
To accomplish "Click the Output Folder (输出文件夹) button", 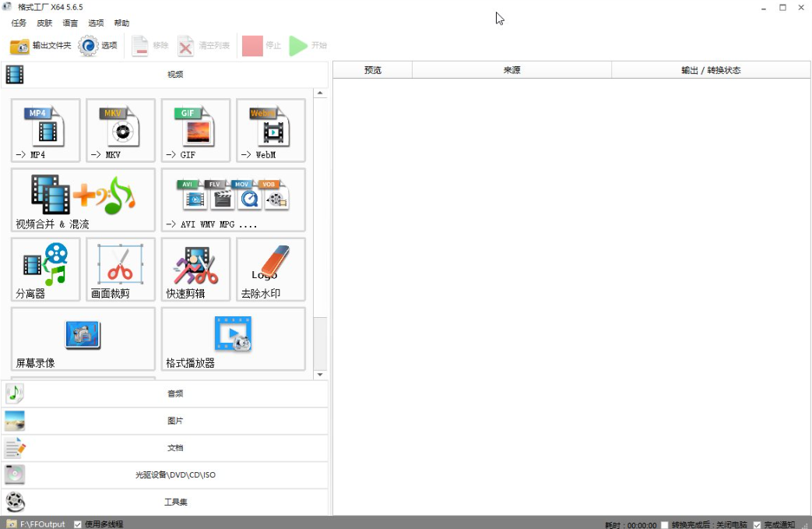I will pos(40,46).
